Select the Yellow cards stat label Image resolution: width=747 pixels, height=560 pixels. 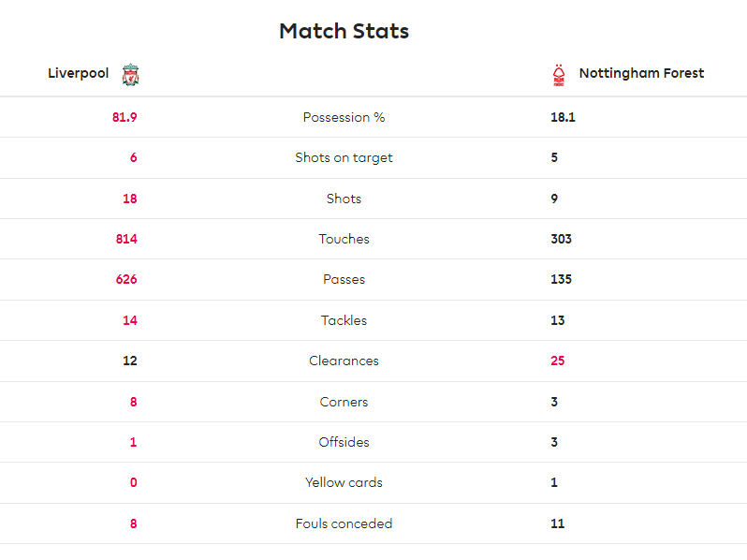344,482
